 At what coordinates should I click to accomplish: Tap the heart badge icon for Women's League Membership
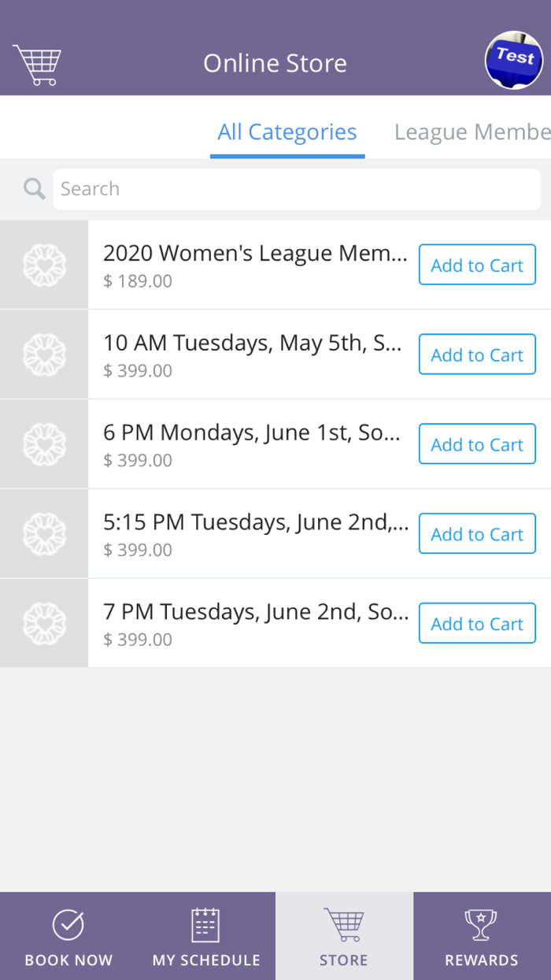coord(43,264)
